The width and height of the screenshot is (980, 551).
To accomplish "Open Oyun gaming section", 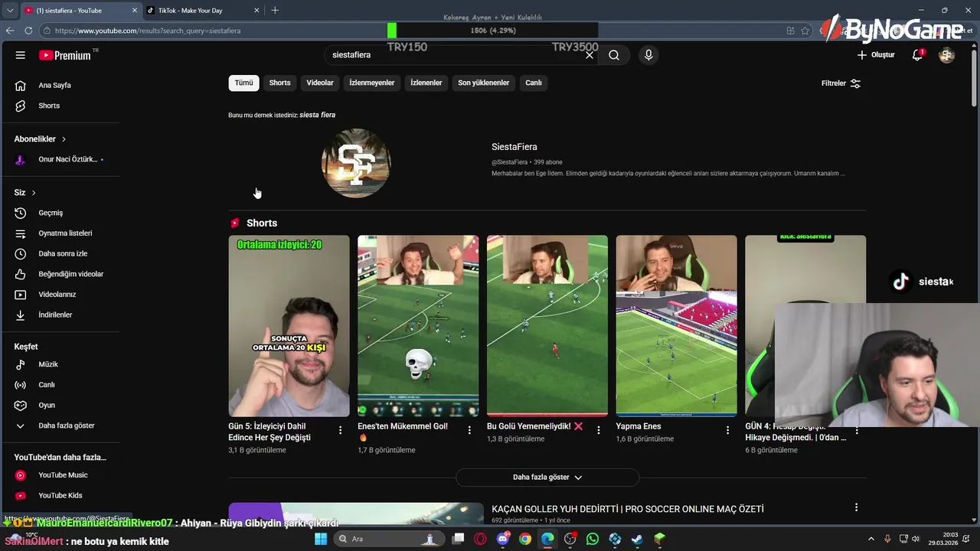I will pos(61,405).
